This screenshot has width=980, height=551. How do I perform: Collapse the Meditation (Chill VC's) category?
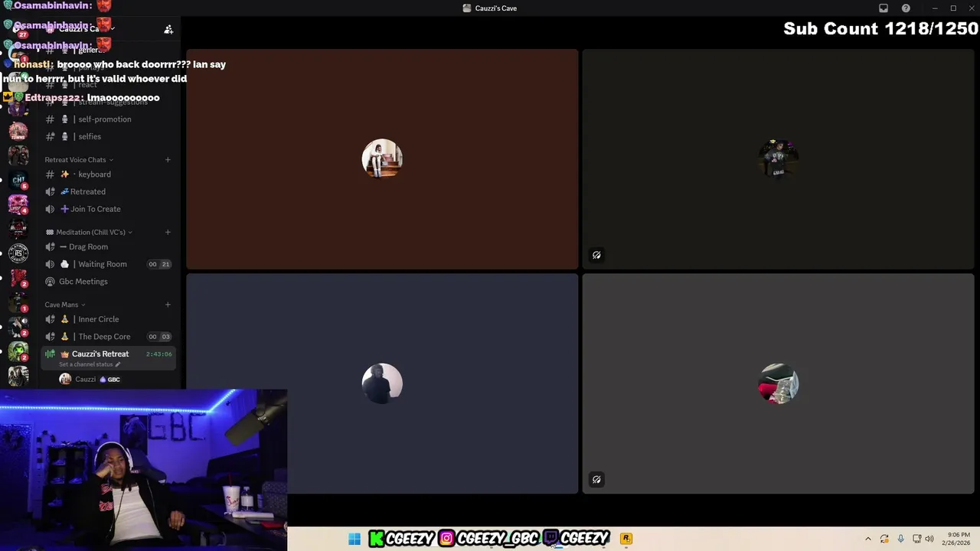90,233
